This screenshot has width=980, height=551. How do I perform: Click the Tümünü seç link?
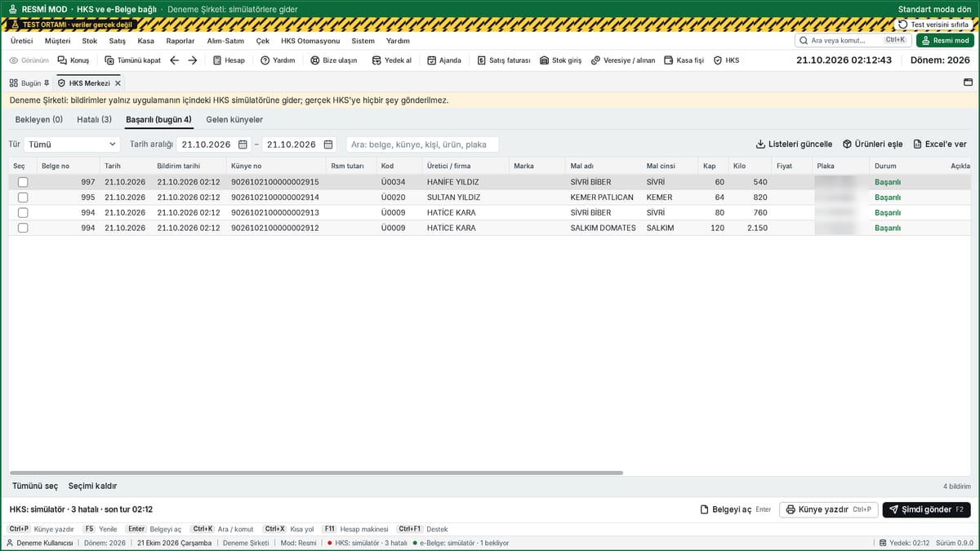click(35, 486)
